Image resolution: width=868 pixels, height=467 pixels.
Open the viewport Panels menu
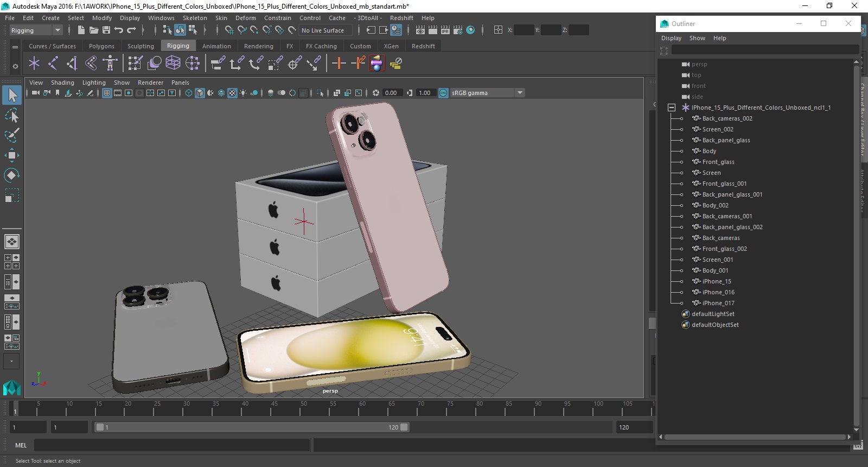pos(180,83)
